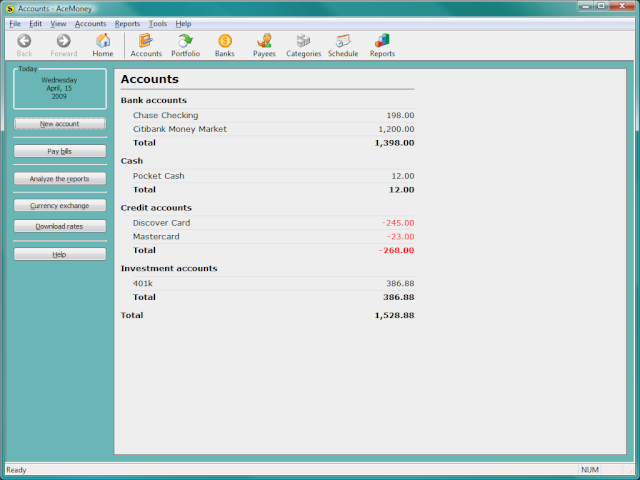This screenshot has width=640, height=480.
Task: Open the Help menu
Action: (183, 24)
